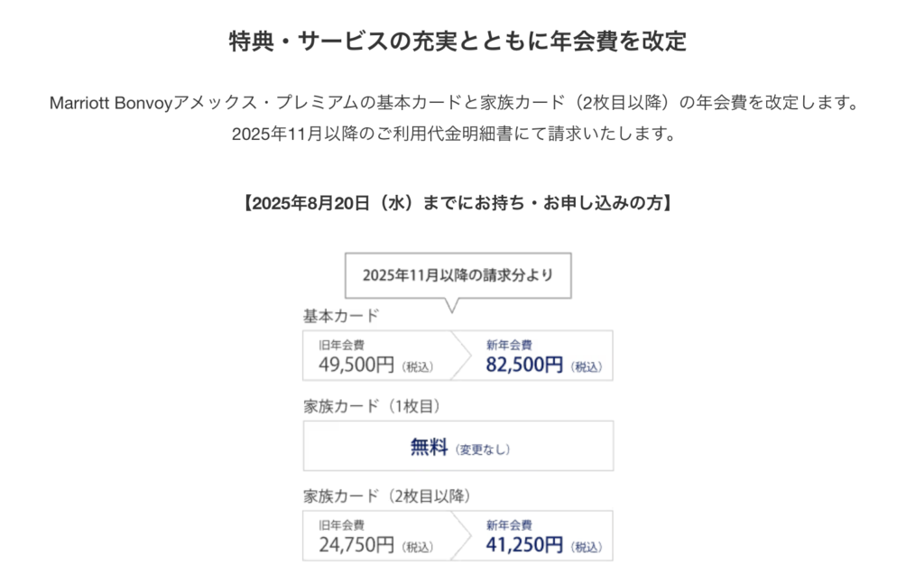Select the old fee 49,500円
The width and height of the screenshot is (924, 575).
(356, 365)
